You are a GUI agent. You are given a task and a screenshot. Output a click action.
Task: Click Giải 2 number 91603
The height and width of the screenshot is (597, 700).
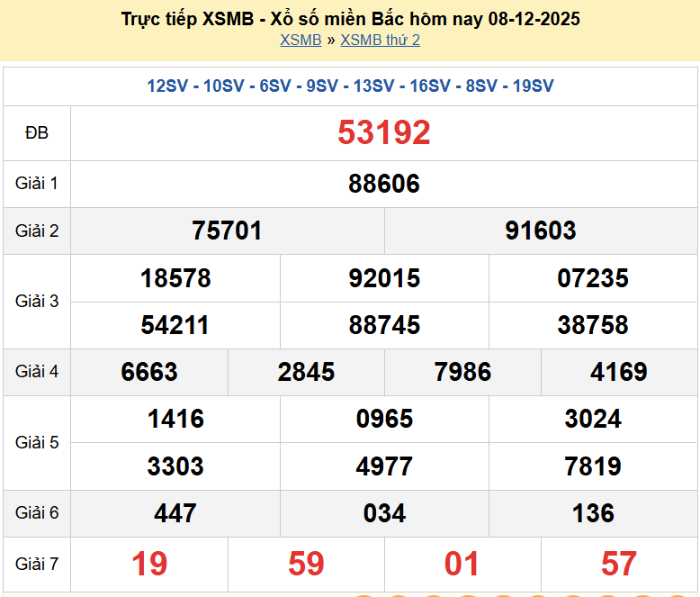(541, 231)
